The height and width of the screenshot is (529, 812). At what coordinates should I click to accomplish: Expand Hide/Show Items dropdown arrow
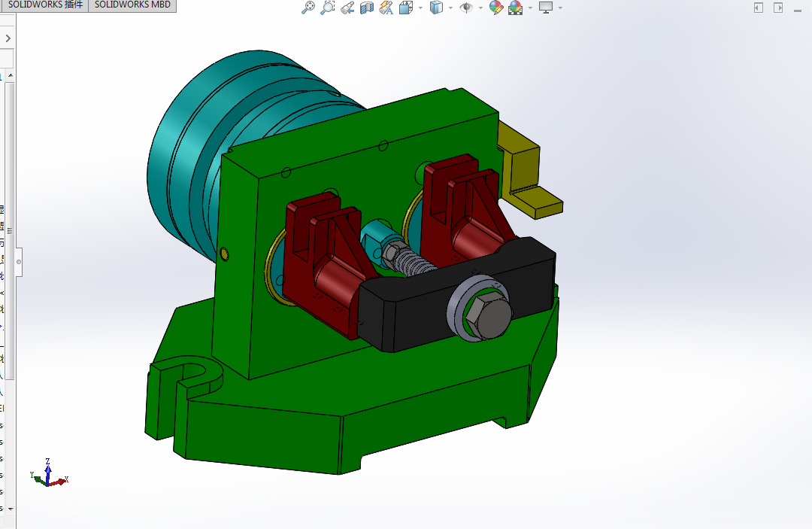(x=480, y=8)
